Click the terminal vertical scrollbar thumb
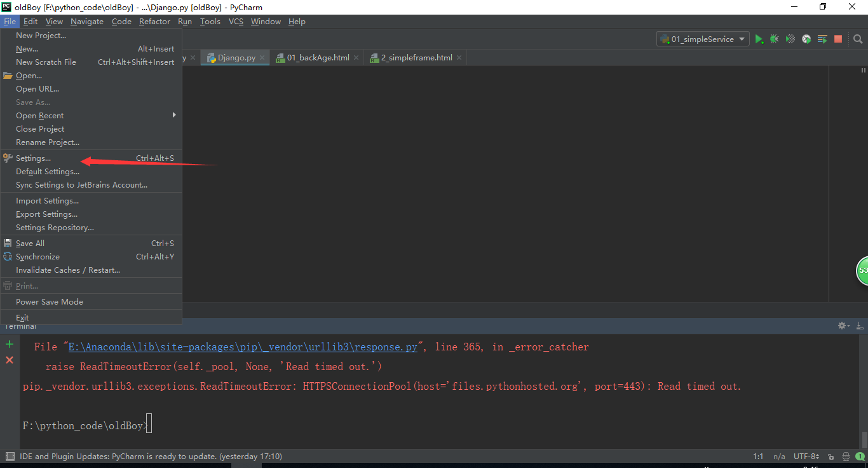This screenshot has height=468, width=868. click(864, 439)
